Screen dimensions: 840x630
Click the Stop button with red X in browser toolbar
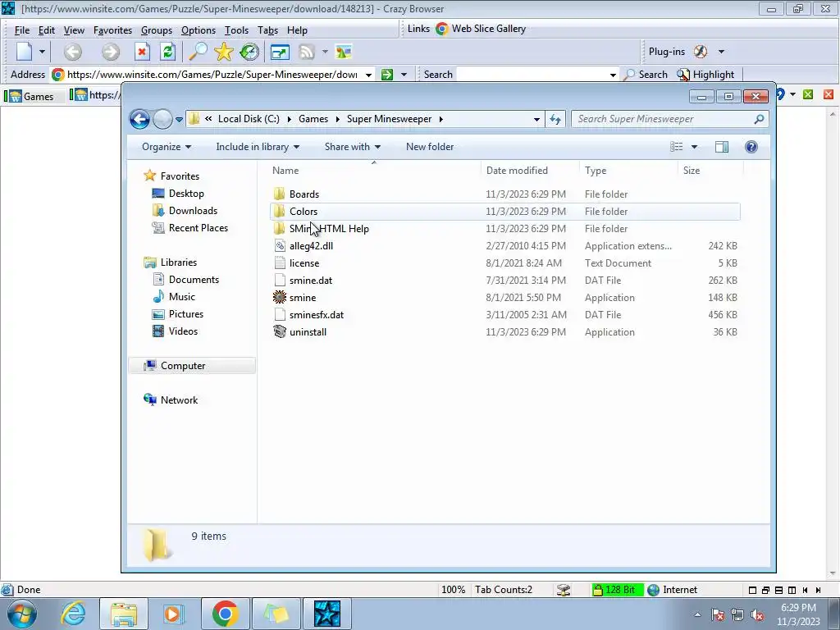pyautogui.click(x=142, y=52)
